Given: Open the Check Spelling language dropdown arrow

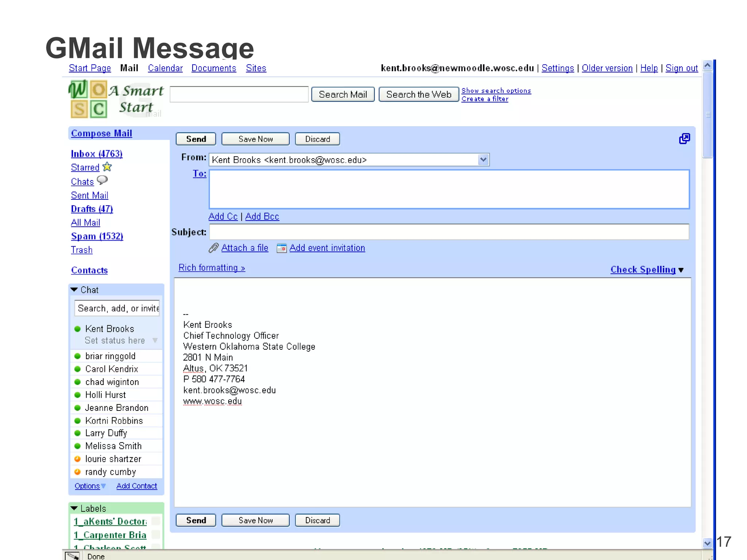Looking at the screenshot, I should (681, 270).
